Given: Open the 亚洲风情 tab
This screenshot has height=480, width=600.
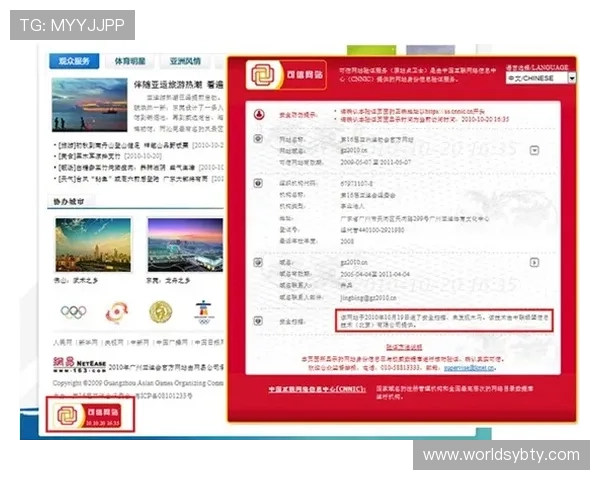Looking at the screenshot, I should click(x=185, y=61).
